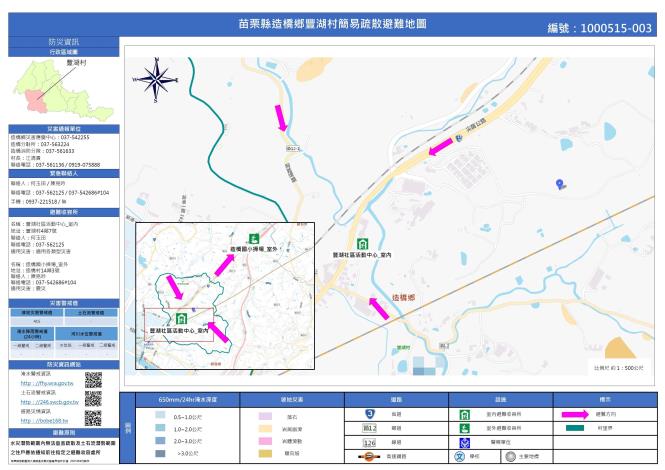Click the emergency contact 037-562125 / 037-542686#104

(73, 193)
